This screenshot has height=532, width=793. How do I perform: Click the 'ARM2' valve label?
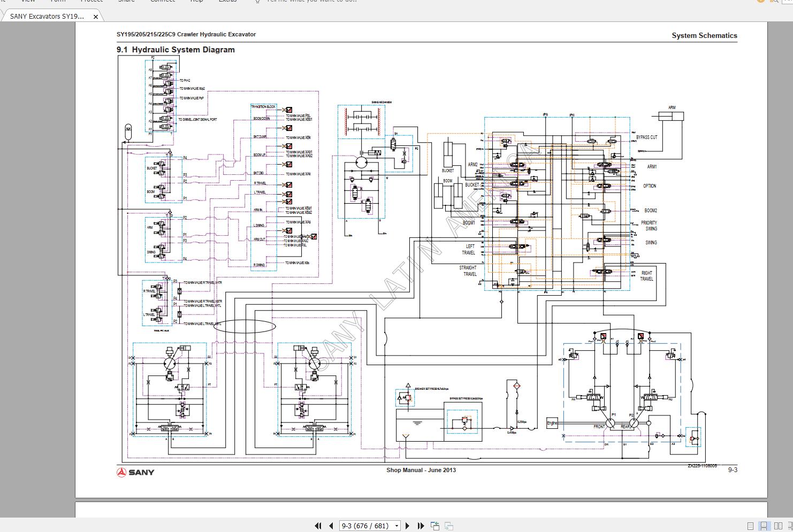pos(473,165)
